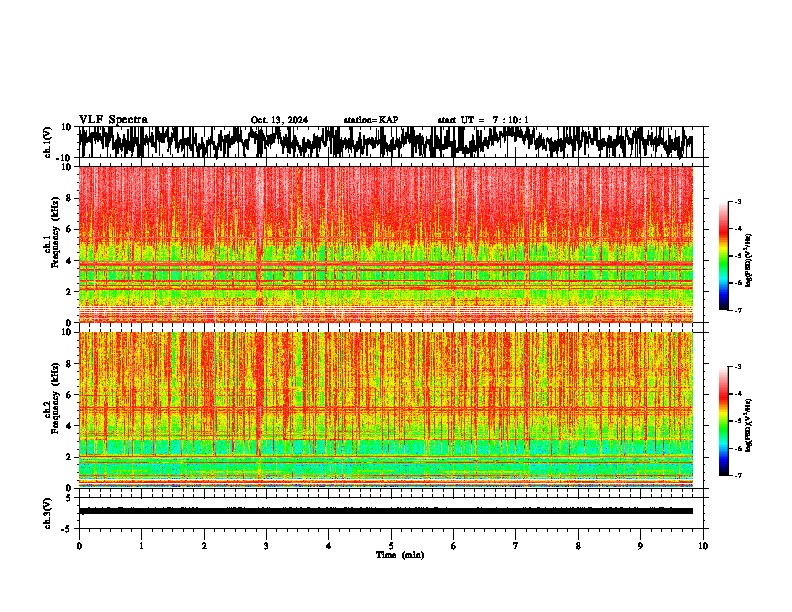Select the ch.1 spectrogram color bar
The width and height of the screenshot is (792, 612).
(x=723, y=256)
